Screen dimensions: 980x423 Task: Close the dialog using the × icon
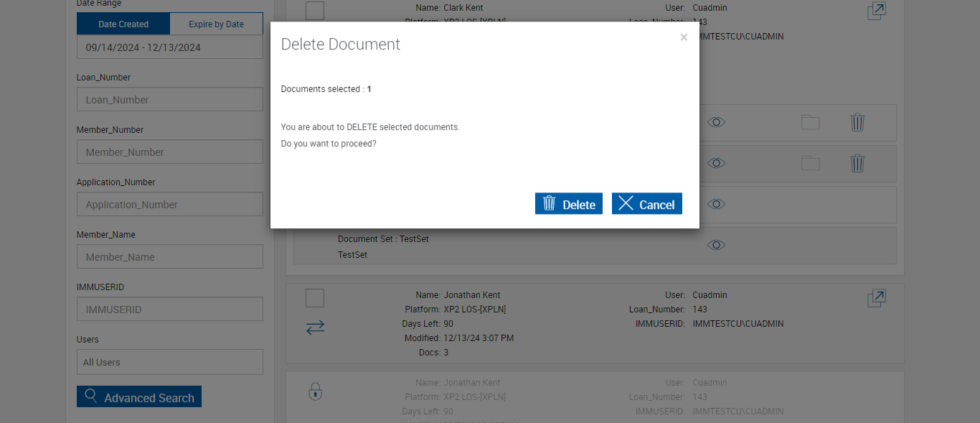(x=684, y=37)
